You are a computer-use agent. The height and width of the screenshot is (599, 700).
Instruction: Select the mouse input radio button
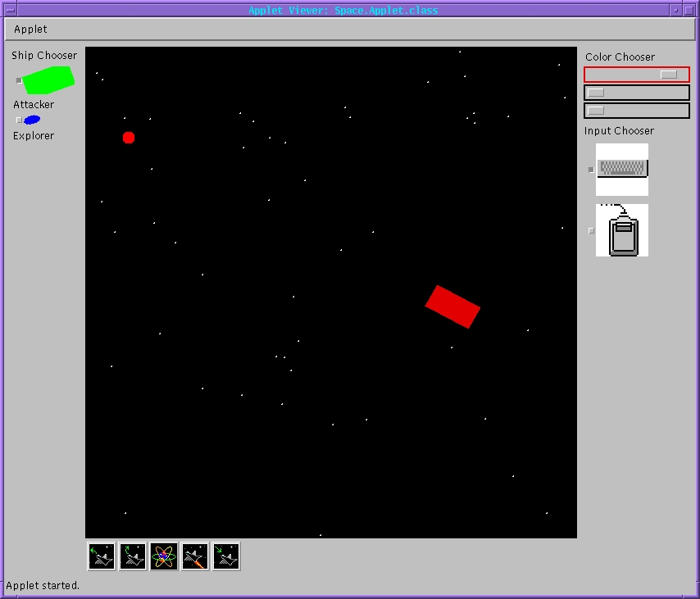(591, 231)
